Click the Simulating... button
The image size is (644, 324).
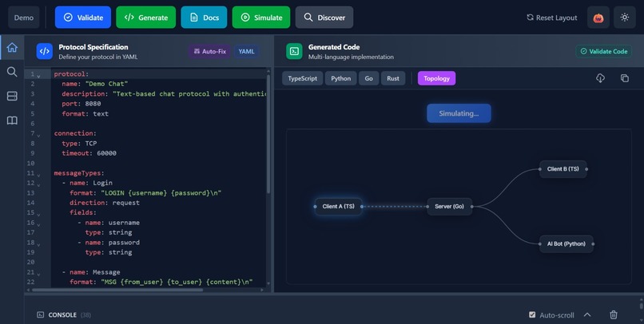coord(459,113)
